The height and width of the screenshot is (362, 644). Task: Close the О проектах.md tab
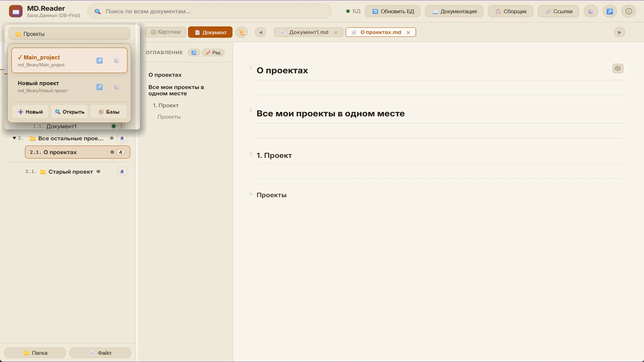click(x=408, y=33)
